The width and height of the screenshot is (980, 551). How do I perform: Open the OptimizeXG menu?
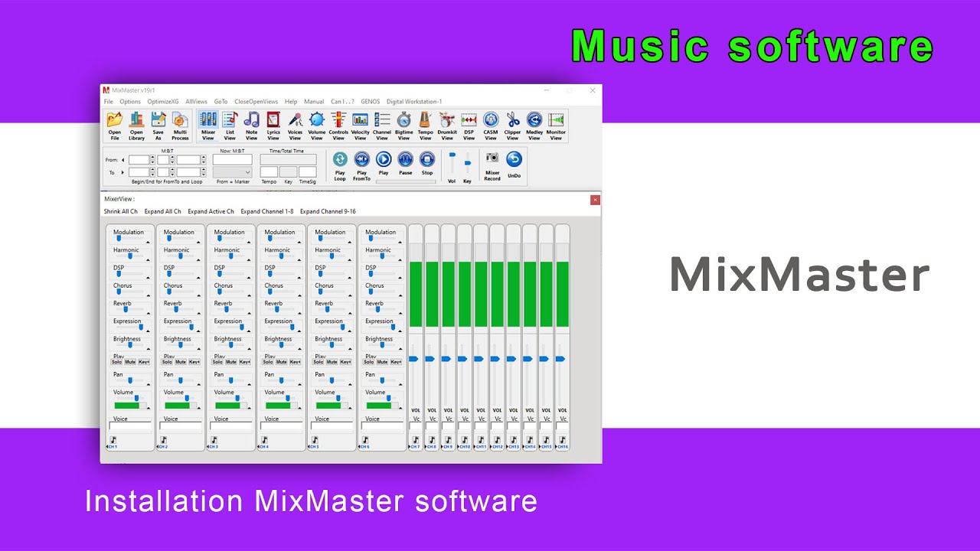(x=163, y=101)
